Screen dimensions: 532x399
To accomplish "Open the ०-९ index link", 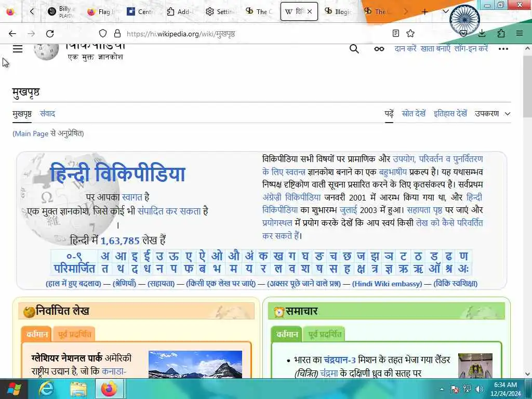I will tap(74, 256).
